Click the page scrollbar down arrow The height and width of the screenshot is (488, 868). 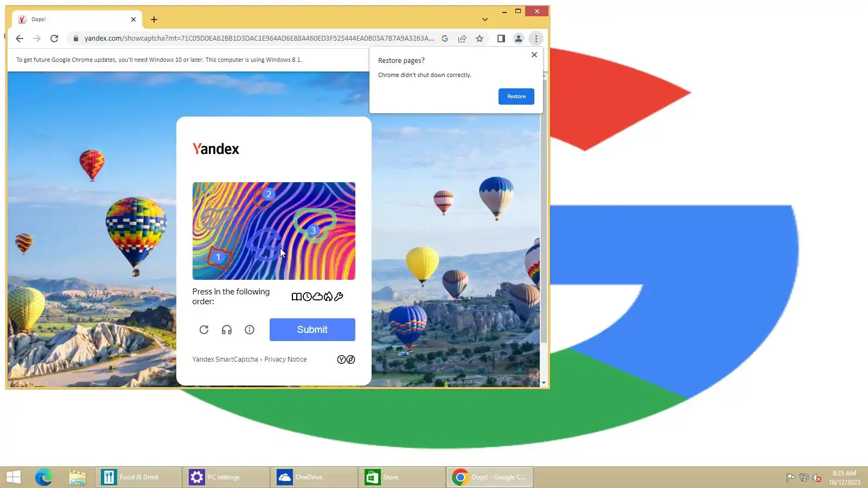pyautogui.click(x=544, y=383)
